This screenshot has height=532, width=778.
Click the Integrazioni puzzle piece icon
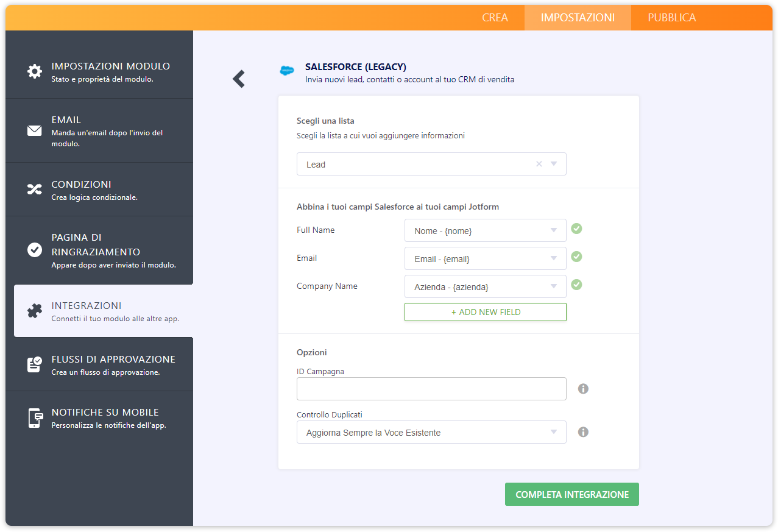pos(35,311)
